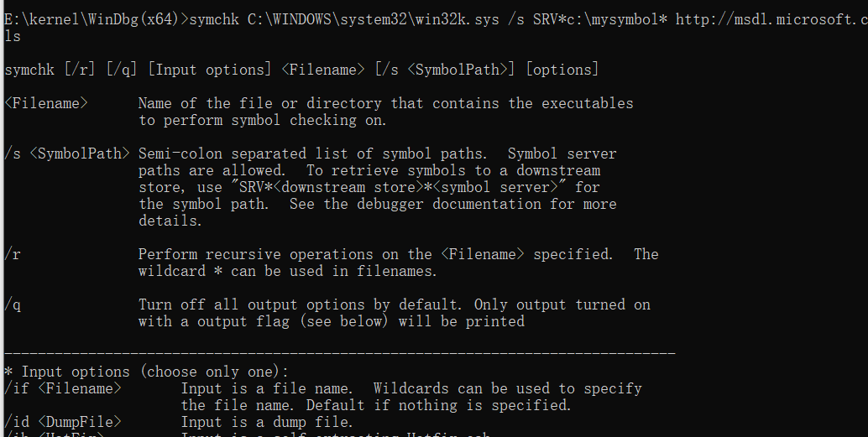Click the SRV*c:\mysymbol* argument in the command

coord(599,19)
